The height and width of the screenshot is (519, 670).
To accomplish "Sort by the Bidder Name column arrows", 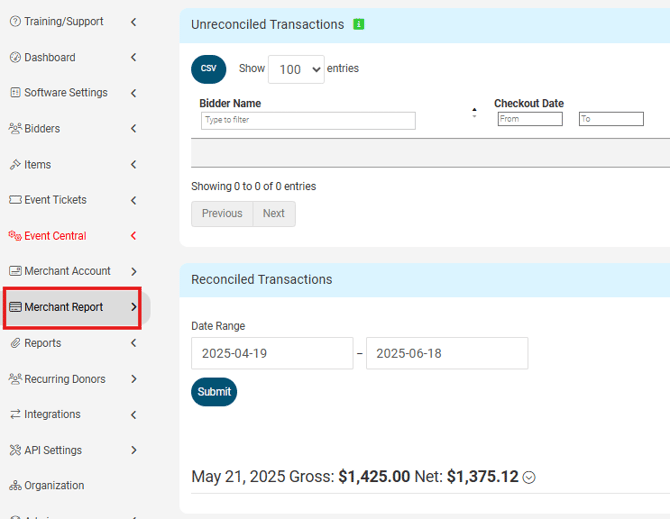I will [x=474, y=112].
